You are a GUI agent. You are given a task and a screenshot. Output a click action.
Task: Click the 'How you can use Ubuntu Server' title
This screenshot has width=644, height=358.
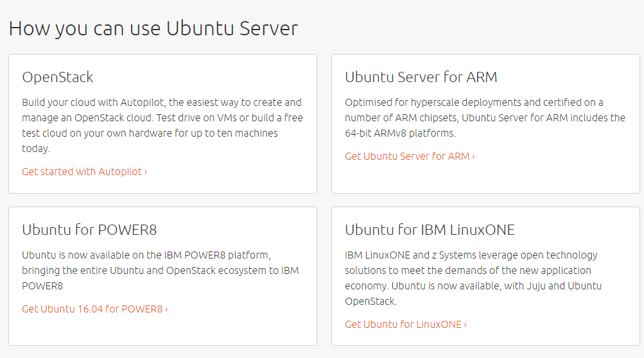point(153,29)
